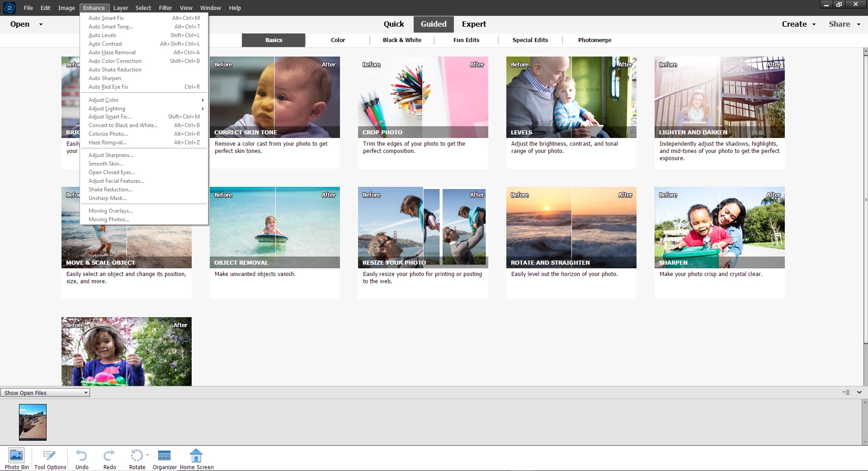Screen dimensions: 868x471
Task: Select the Special Edits category tab
Action: click(530, 40)
